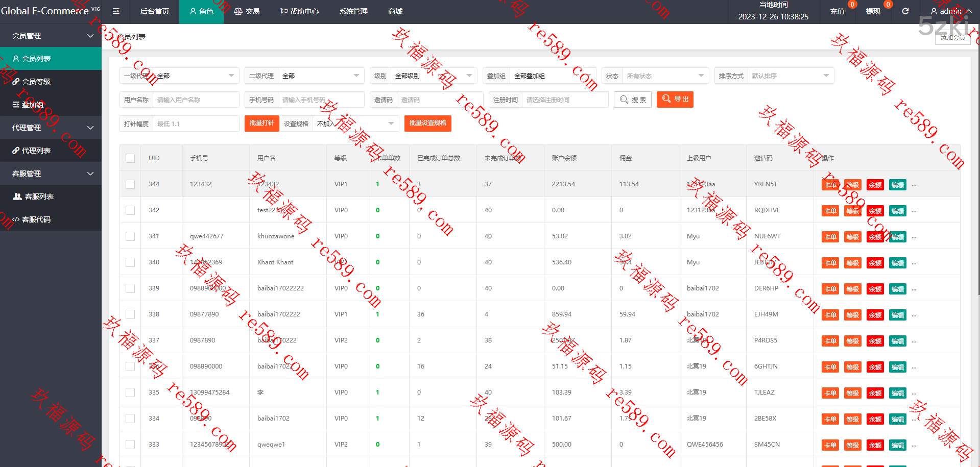Click the refresh icon in top bar
Image resolution: width=980 pixels, height=467 pixels.
pyautogui.click(x=905, y=11)
